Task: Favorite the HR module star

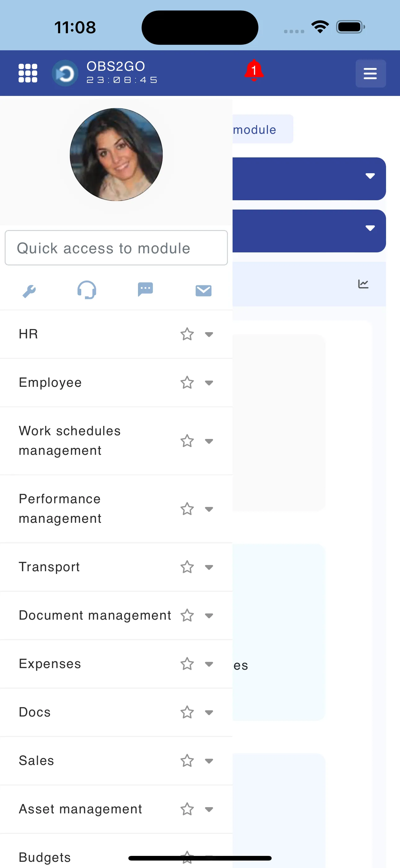Action: tap(187, 334)
